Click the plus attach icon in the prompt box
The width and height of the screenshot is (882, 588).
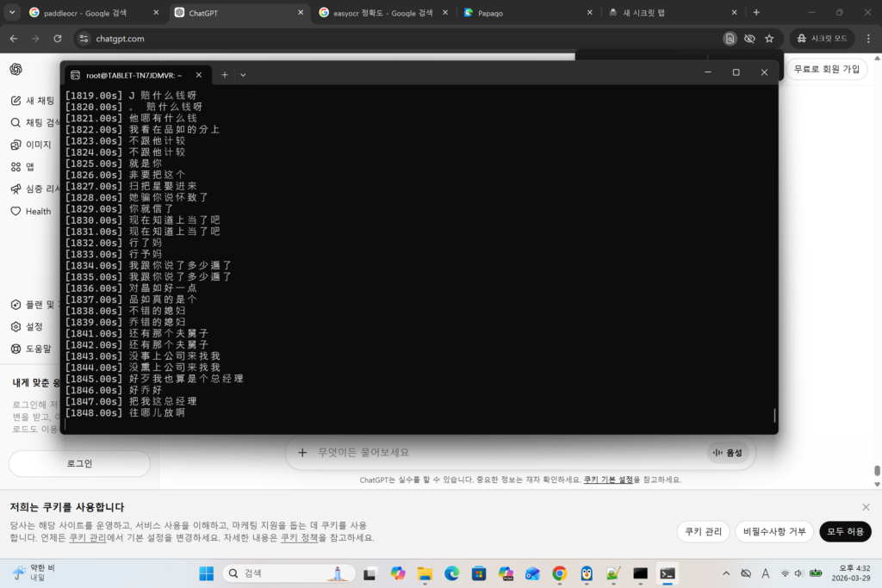point(302,452)
